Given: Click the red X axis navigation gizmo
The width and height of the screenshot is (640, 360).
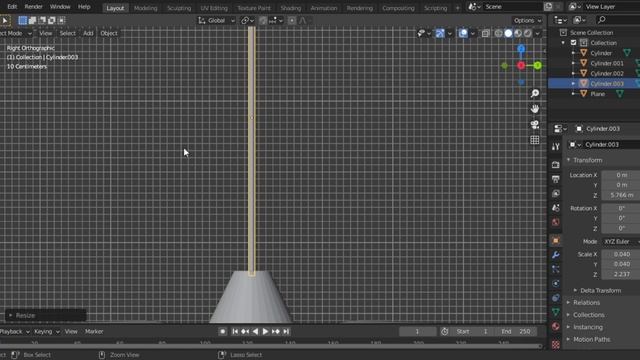Looking at the screenshot, I should point(521,65).
